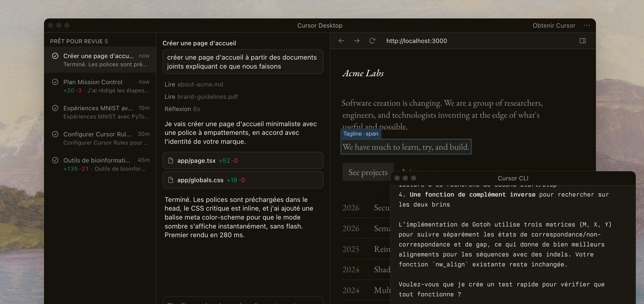
Task: Expand the Réflexion 6s step
Action: pos(182,109)
